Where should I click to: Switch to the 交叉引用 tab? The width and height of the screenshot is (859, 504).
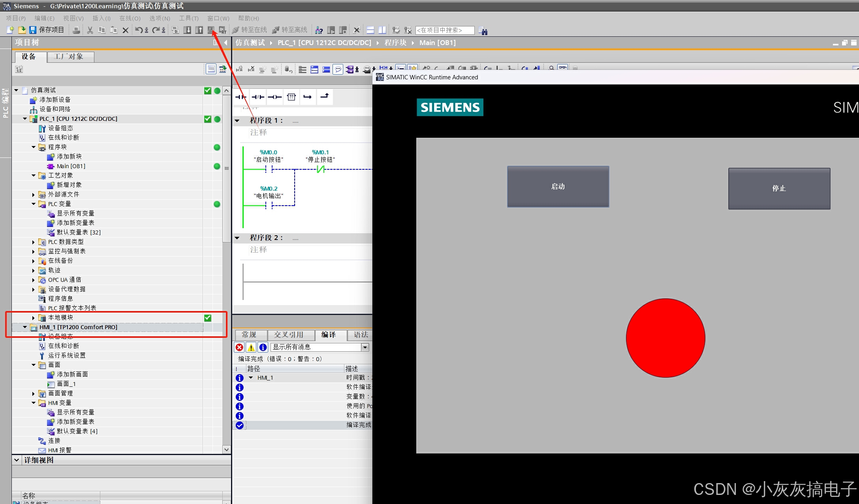[289, 335]
